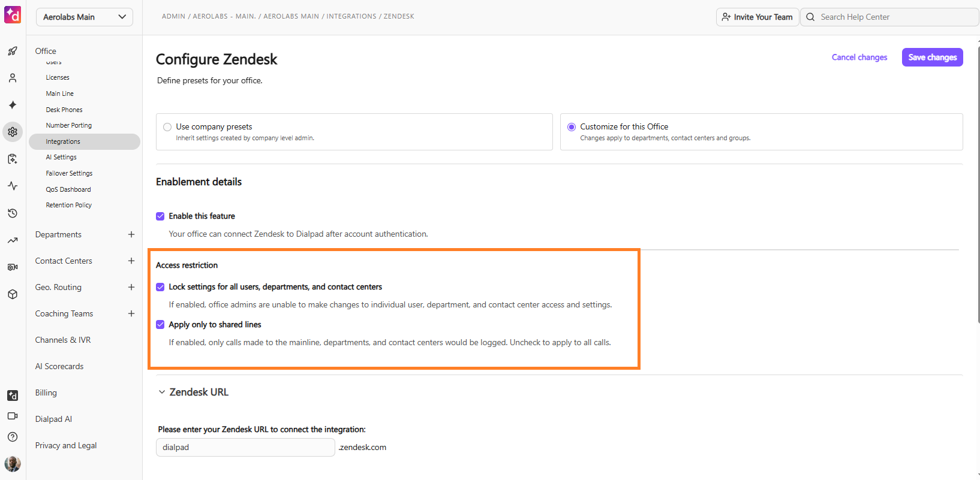Toggle Apply only to shared lines checkbox
This screenshot has width=980, height=480.
pos(160,325)
